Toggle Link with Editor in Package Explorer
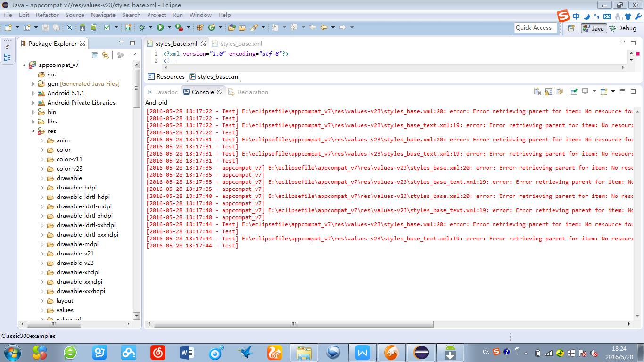 pyautogui.click(x=106, y=55)
